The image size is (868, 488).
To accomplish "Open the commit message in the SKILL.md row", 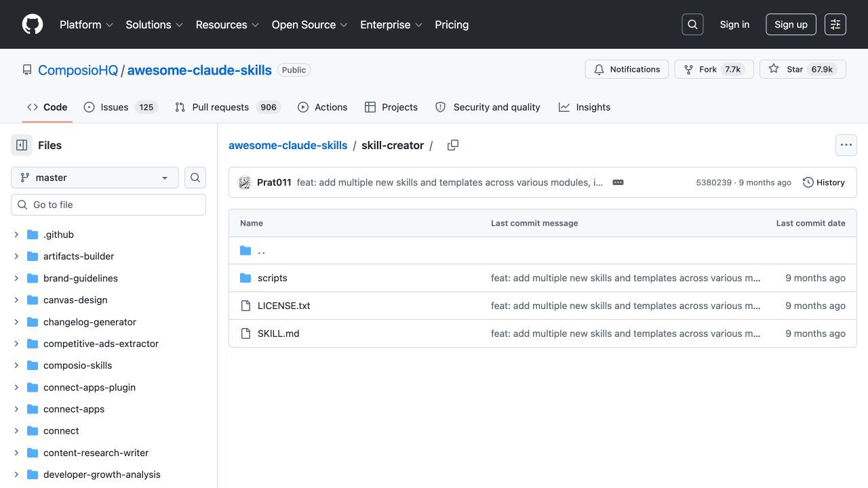I will (625, 333).
